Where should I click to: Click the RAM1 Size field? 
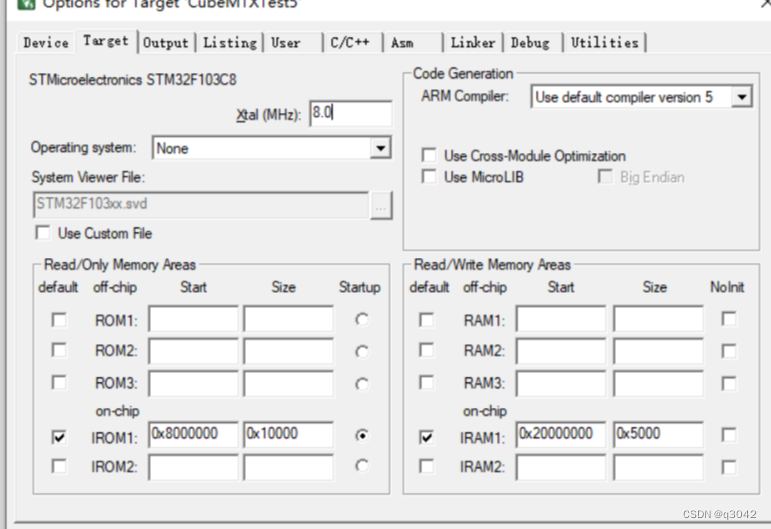click(x=658, y=319)
